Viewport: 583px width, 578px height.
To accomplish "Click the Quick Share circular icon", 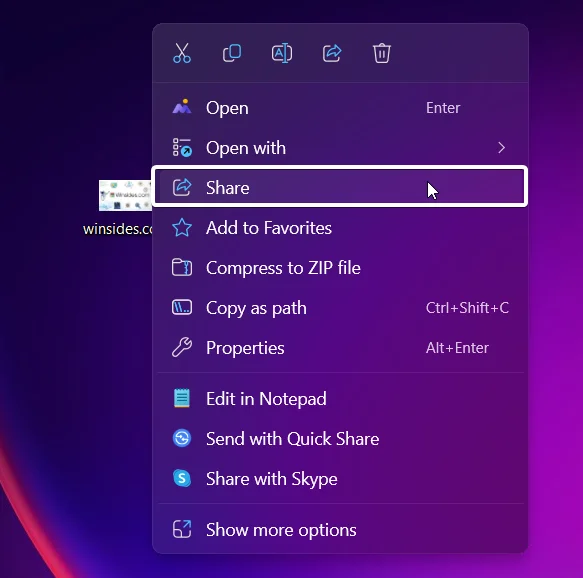I will pyautogui.click(x=182, y=438).
